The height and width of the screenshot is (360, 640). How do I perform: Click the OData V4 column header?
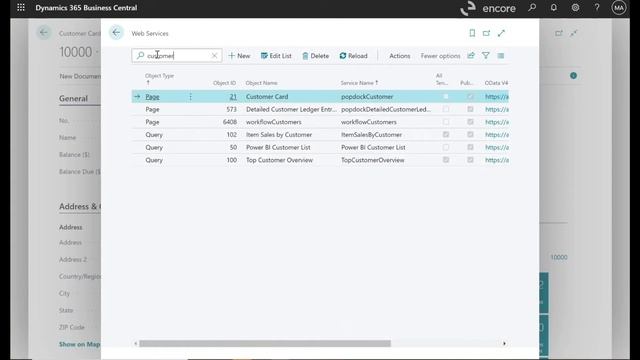pyautogui.click(x=496, y=83)
